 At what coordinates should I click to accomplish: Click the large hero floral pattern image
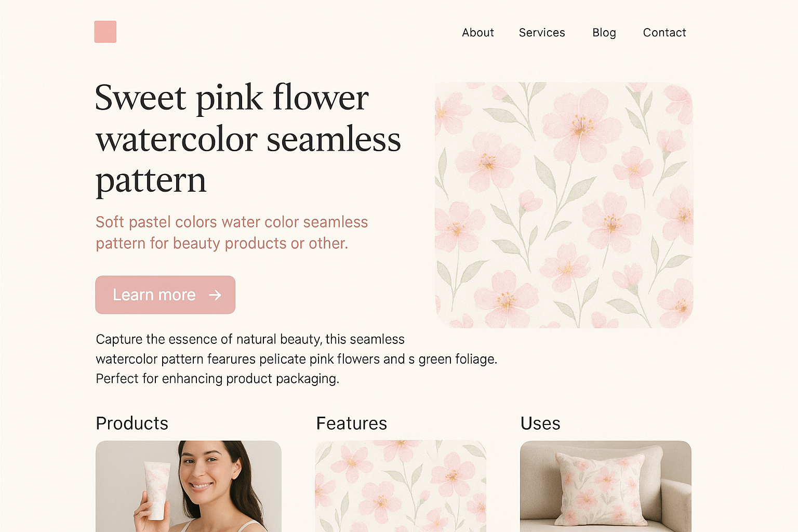pyautogui.click(x=564, y=205)
